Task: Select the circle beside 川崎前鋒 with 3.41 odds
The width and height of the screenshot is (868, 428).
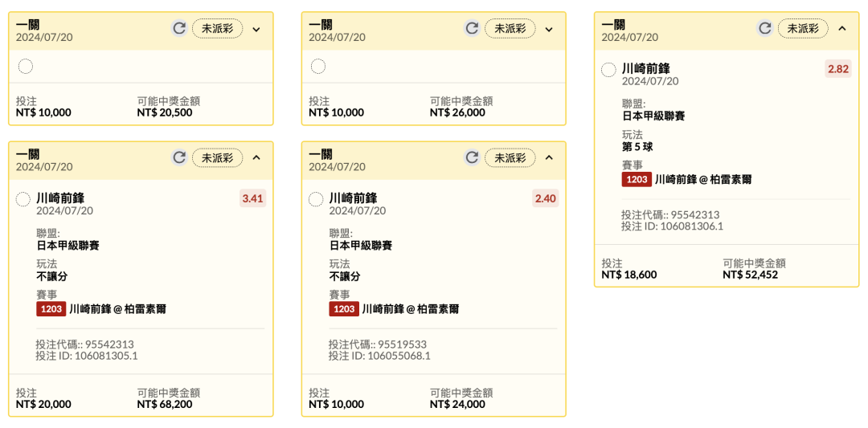Action: [x=23, y=199]
